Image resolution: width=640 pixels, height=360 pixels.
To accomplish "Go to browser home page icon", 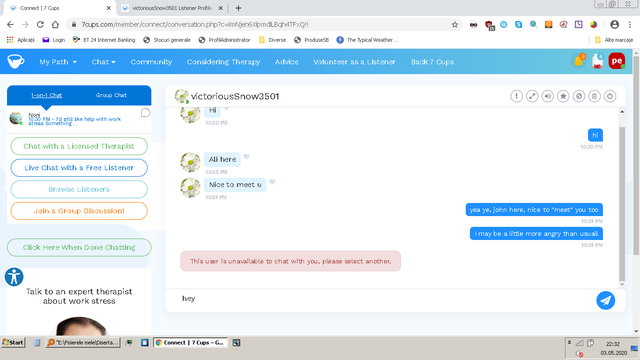I will [55, 24].
